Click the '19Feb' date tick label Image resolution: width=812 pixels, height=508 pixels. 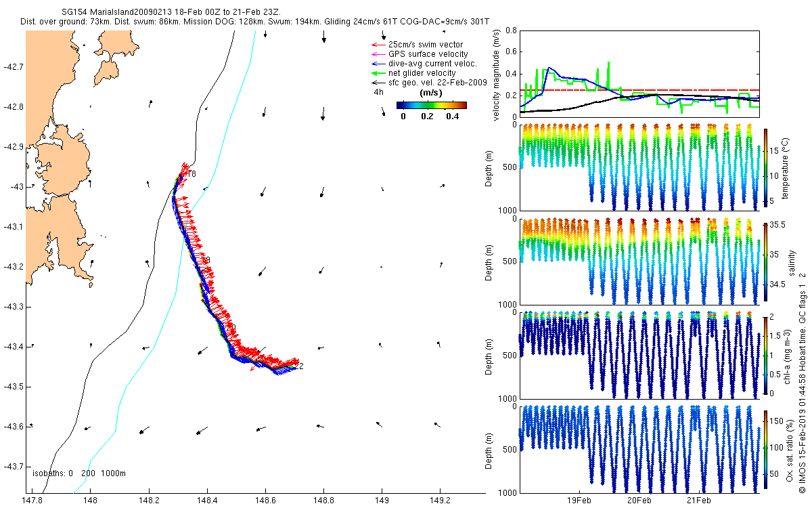580,501
